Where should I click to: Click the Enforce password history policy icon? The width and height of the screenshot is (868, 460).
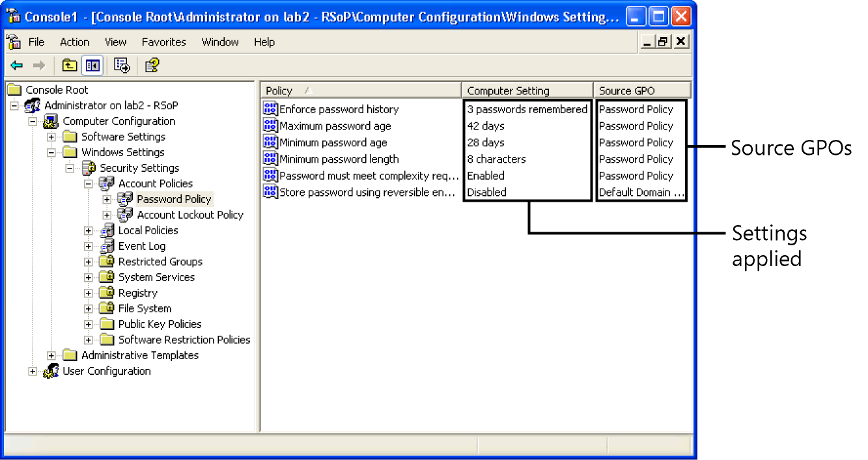click(x=270, y=109)
